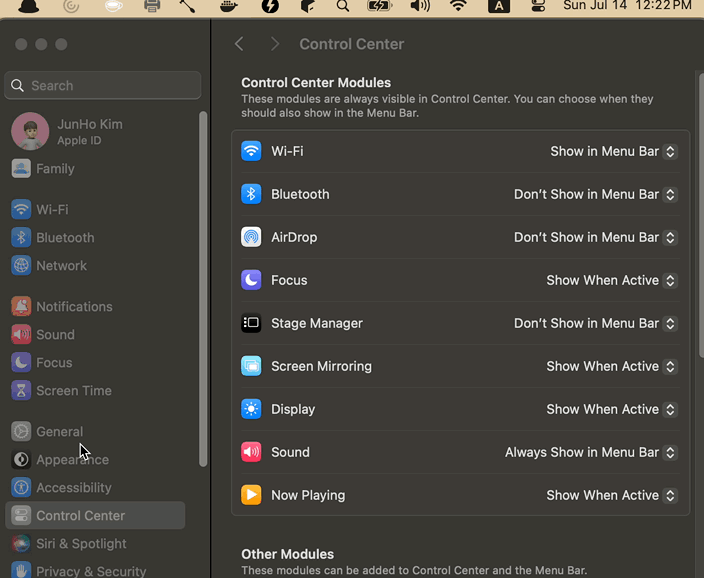Click the General gear icon in sidebar

[x=21, y=431]
